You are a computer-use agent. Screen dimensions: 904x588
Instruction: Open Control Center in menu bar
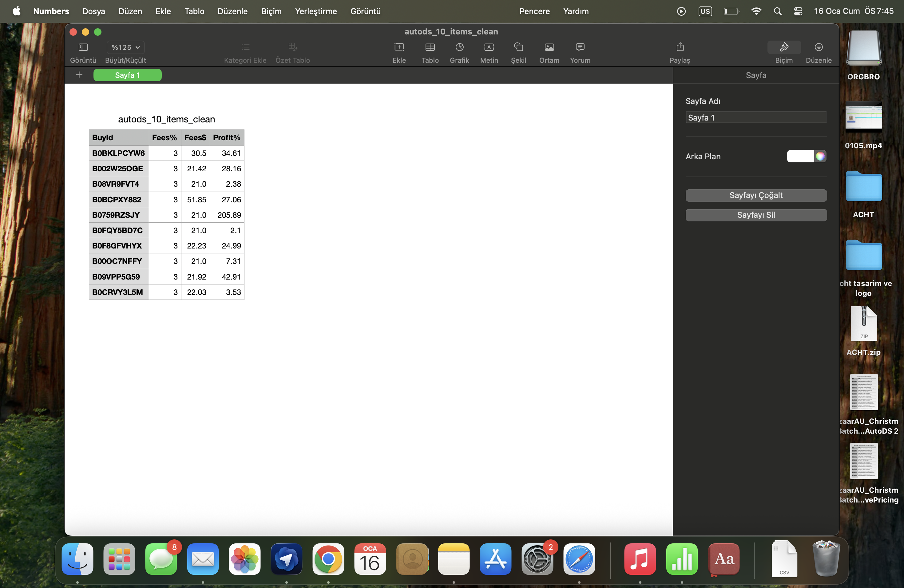798,11
